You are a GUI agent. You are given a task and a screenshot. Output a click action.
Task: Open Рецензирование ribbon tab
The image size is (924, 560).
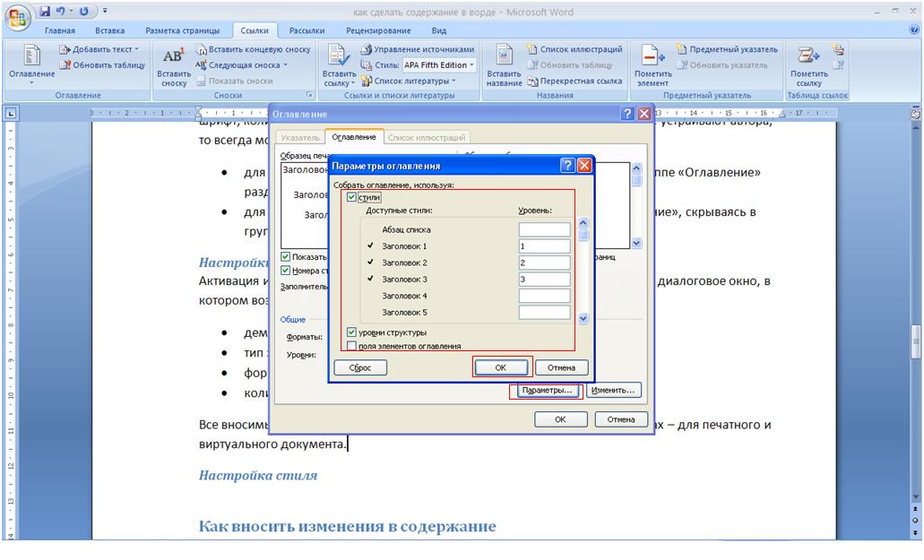378,30
